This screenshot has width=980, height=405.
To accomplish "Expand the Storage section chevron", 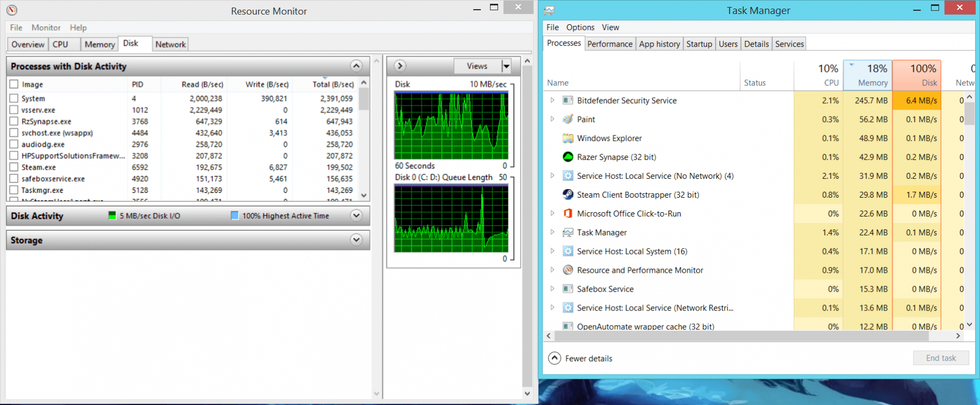I will 356,240.
